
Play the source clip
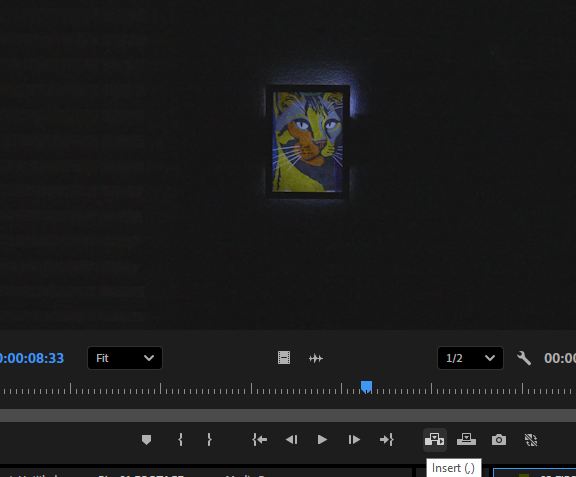point(322,440)
